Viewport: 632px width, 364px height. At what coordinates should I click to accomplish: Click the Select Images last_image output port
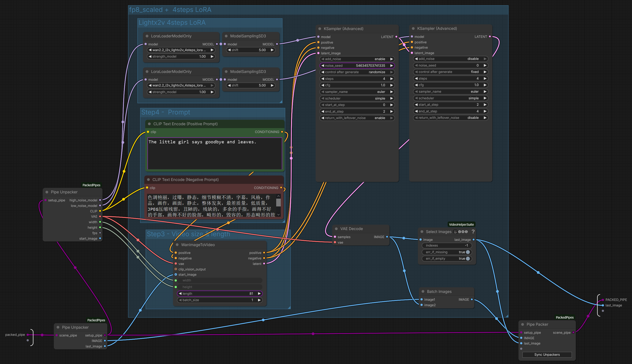(x=473, y=240)
